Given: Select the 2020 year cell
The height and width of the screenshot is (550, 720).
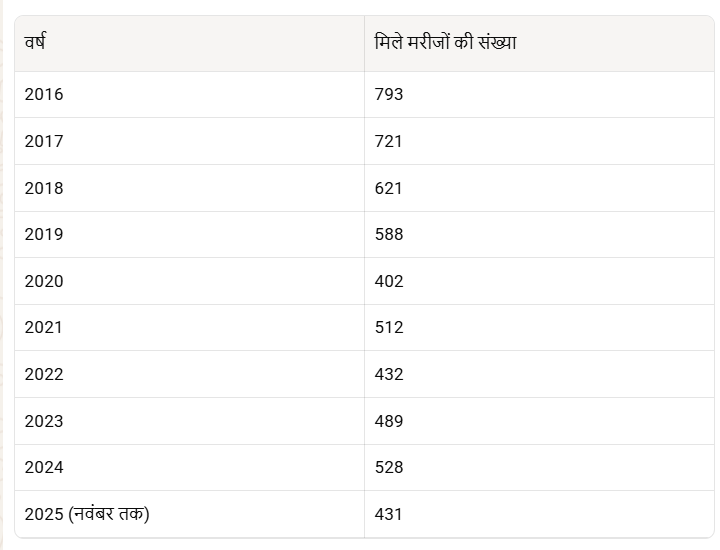Looking at the screenshot, I should click(44, 281).
